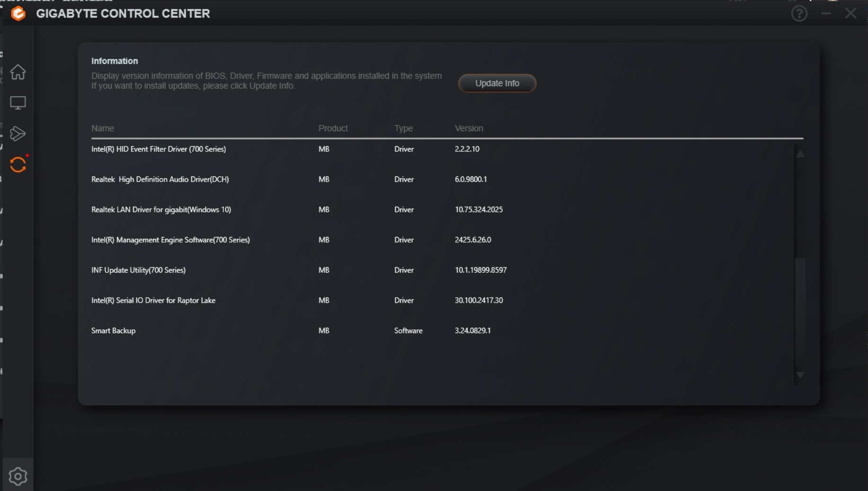
Task: Select the Smart Backup entry
Action: click(114, 331)
